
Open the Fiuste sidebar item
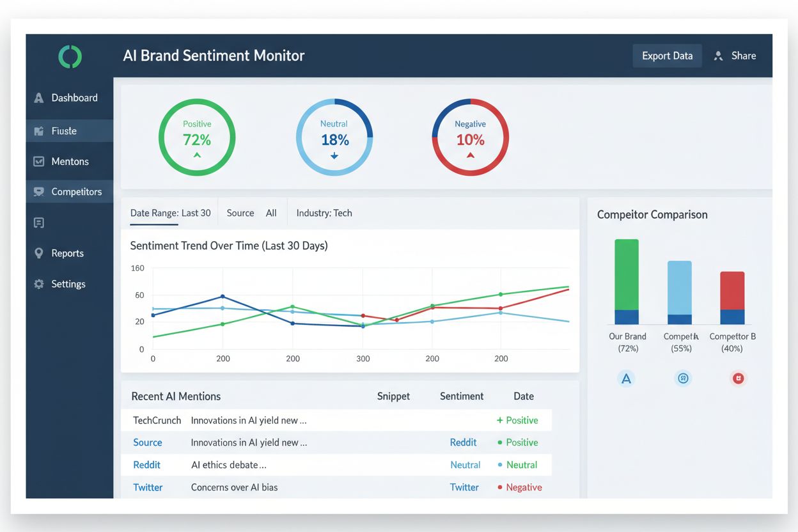[x=40, y=130]
